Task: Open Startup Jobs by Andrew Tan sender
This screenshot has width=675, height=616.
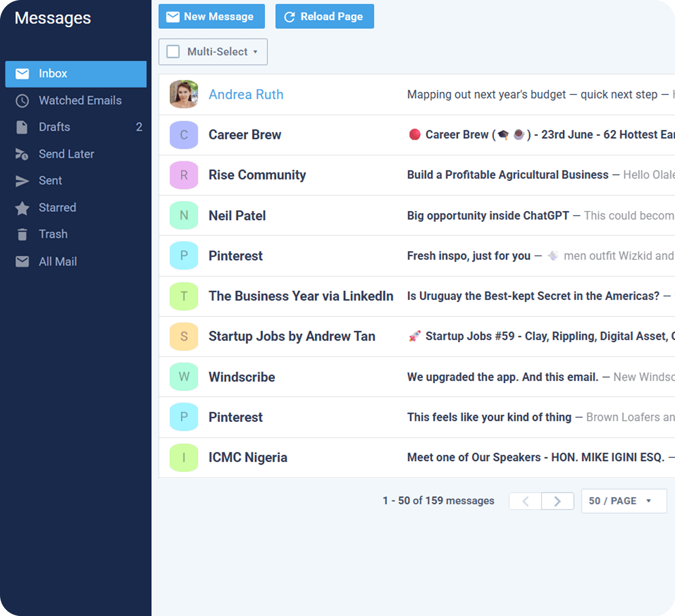Action: click(292, 336)
